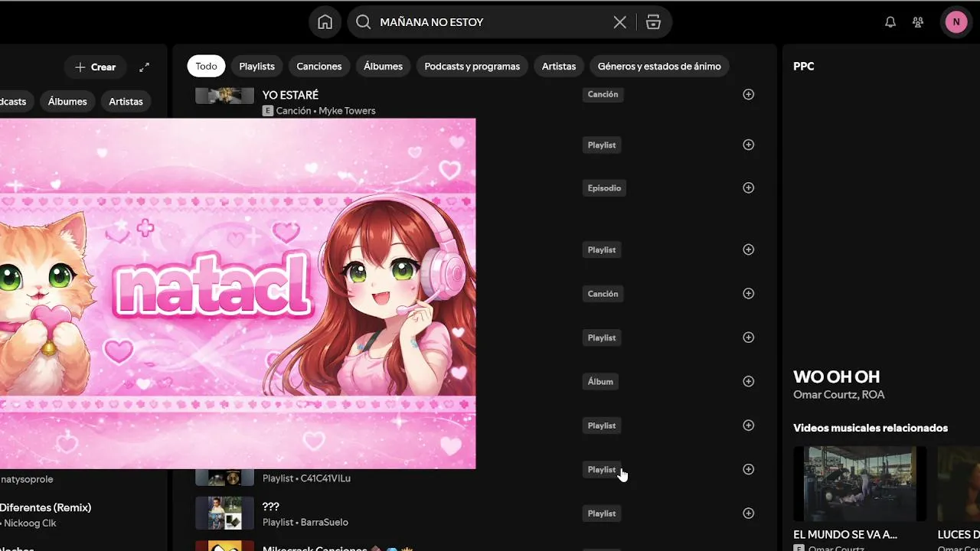Click Videos musicales relacionados heading
Screen dimensions: 980x551
click(x=871, y=428)
